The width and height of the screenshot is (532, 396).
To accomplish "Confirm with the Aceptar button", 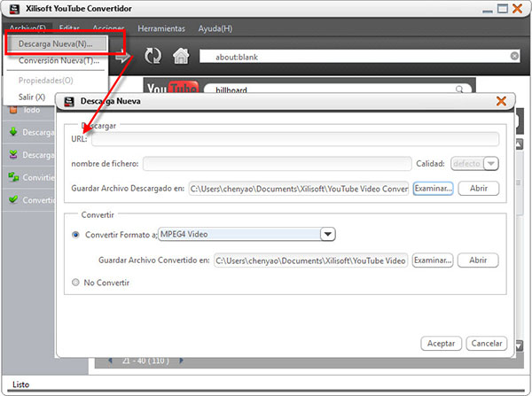I will 441,344.
